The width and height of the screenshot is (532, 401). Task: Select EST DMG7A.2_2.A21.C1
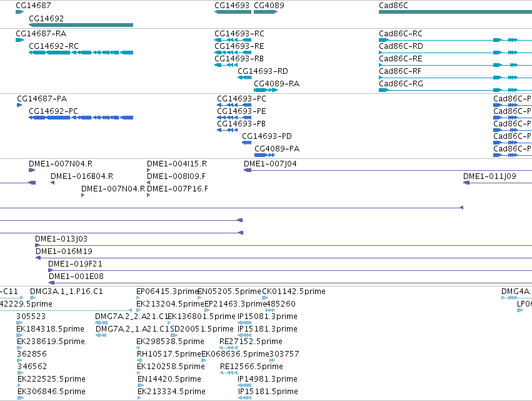tap(132, 317)
